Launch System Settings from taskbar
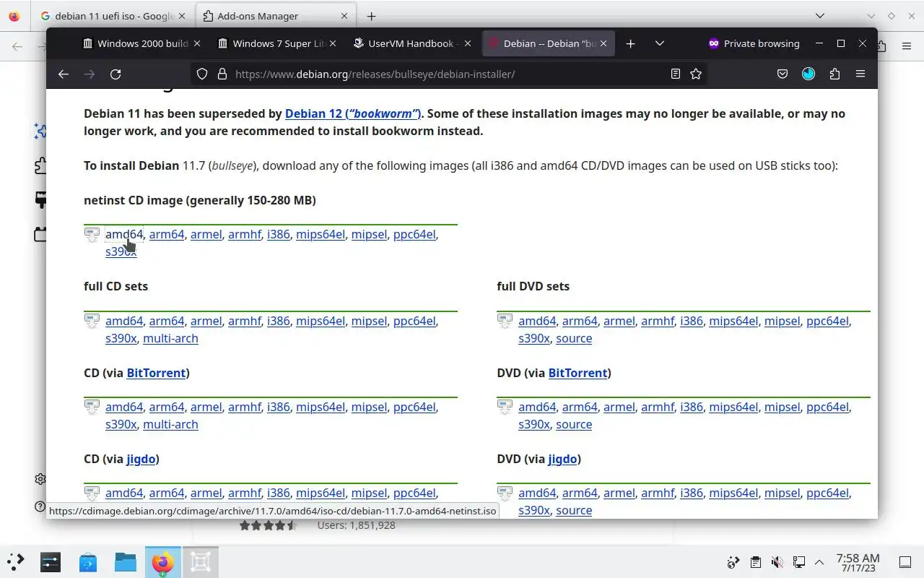The height and width of the screenshot is (578, 924). (x=51, y=561)
